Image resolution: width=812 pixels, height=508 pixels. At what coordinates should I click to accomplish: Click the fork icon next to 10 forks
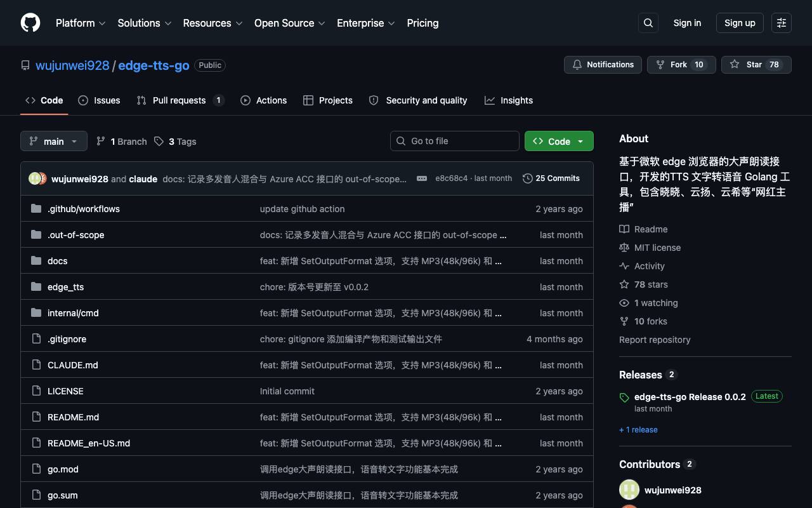pyautogui.click(x=624, y=321)
